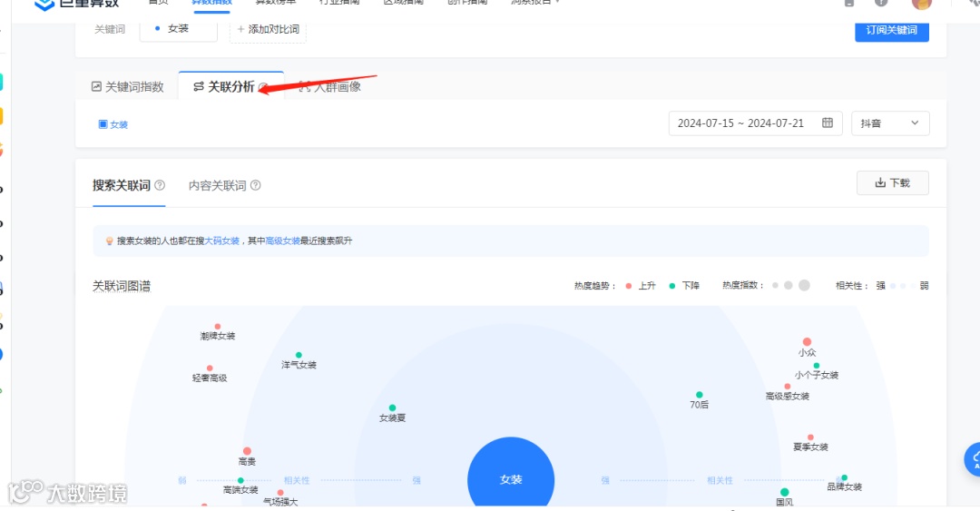Click the 下载 button
Viewport: 980px width, 511px height.
[x=893, y=182]
